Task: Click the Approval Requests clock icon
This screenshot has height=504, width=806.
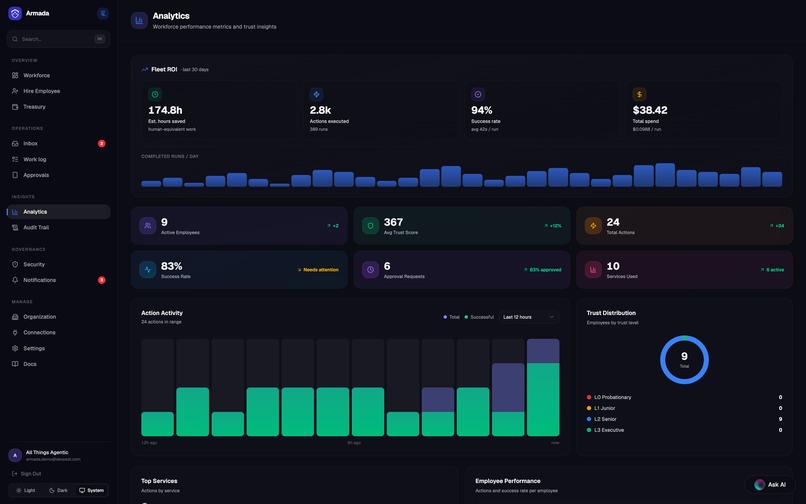Action: [x=370, y=269]
